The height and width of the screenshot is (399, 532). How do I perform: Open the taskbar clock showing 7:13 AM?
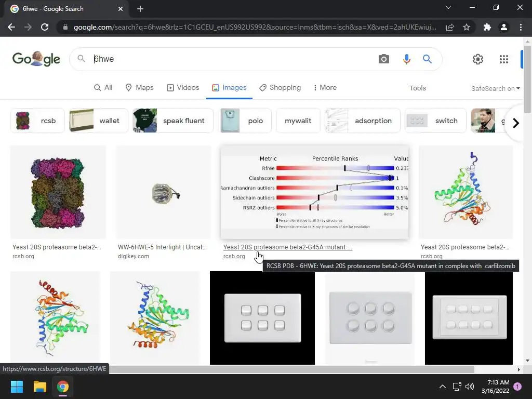coord(495,387)
